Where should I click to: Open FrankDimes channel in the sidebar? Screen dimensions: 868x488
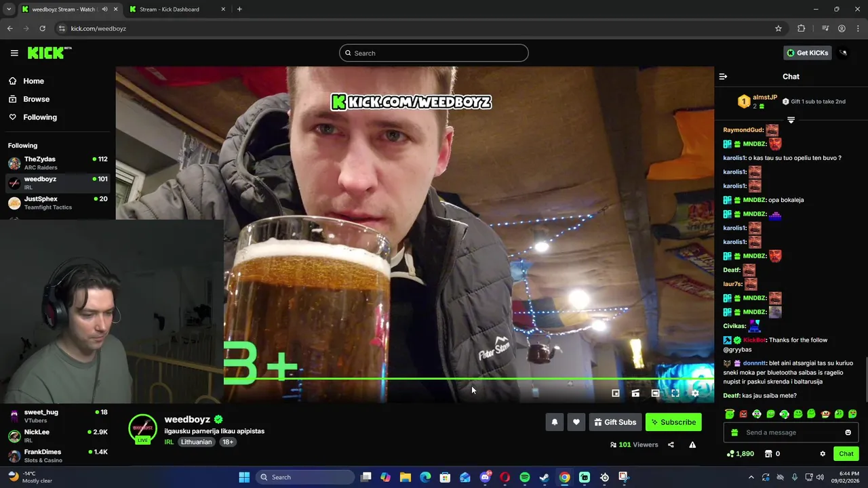57,455
